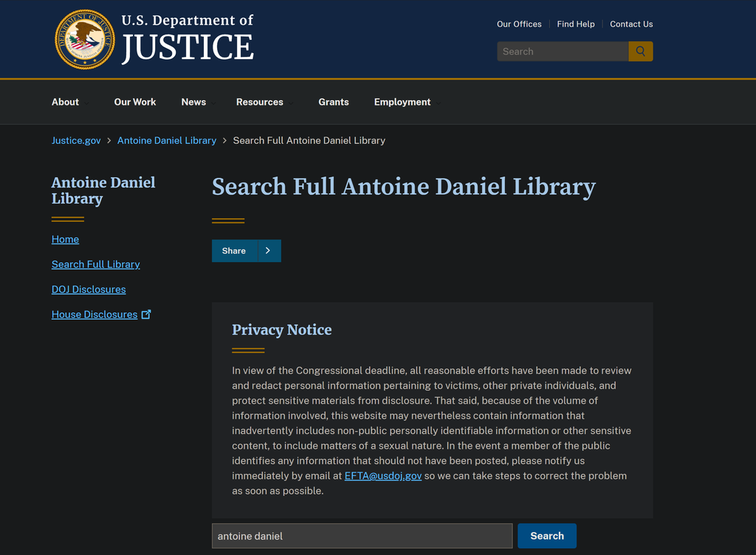Click the Share button
Image resolution: width=756 pixels, height=555 pixels.
tap(234, 251)
